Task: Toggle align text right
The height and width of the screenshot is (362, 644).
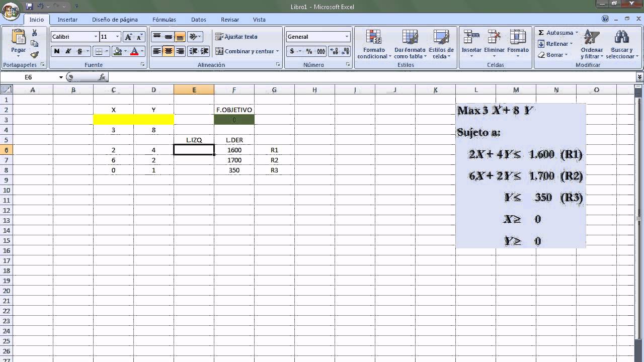Action: click(180, 51)
